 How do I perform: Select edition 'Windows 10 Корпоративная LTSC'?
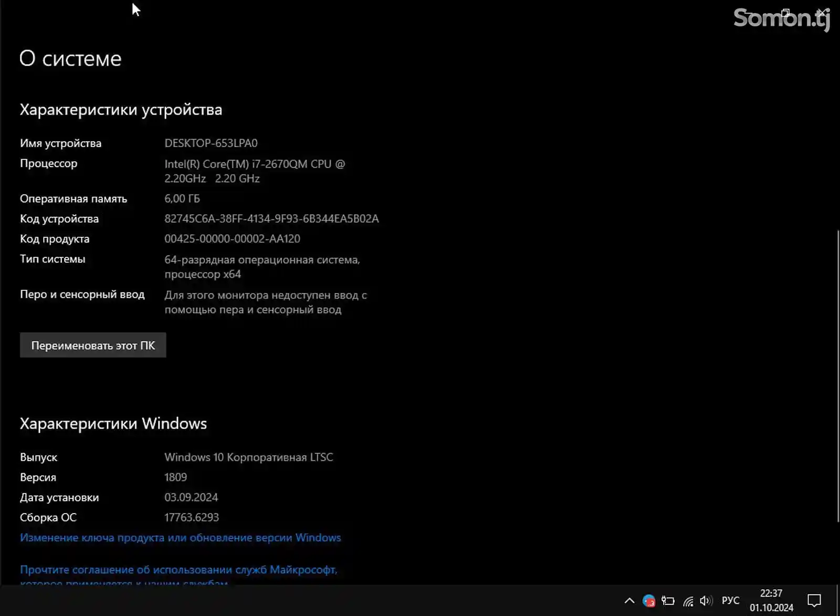249,457
